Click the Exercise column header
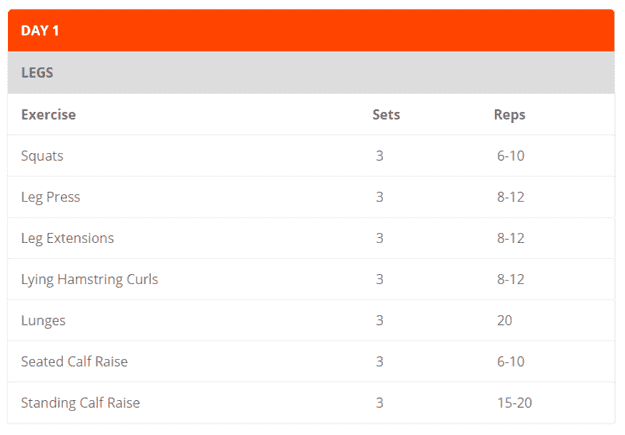This screenshot has height=435, width=625. 48,115
